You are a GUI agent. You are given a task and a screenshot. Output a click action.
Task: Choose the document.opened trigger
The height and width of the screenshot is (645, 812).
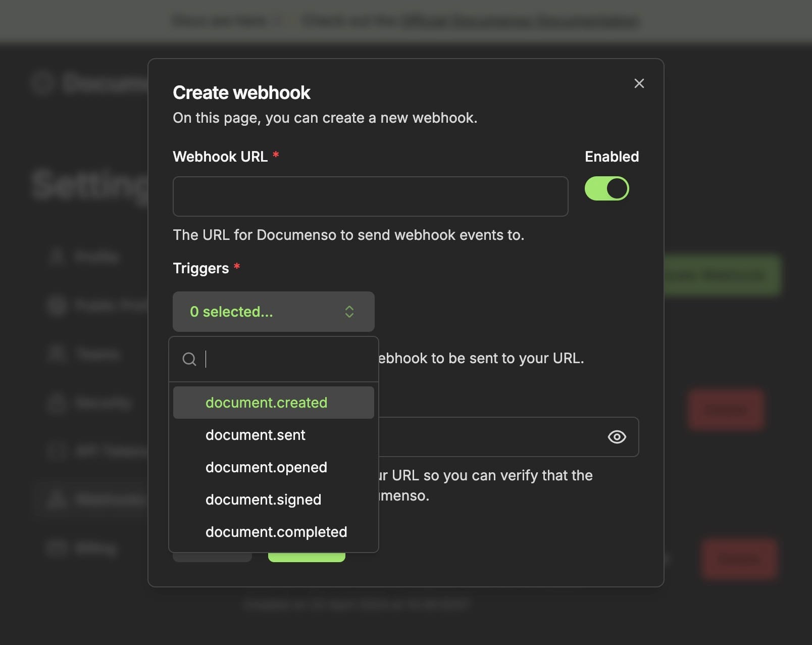(273, 467)
